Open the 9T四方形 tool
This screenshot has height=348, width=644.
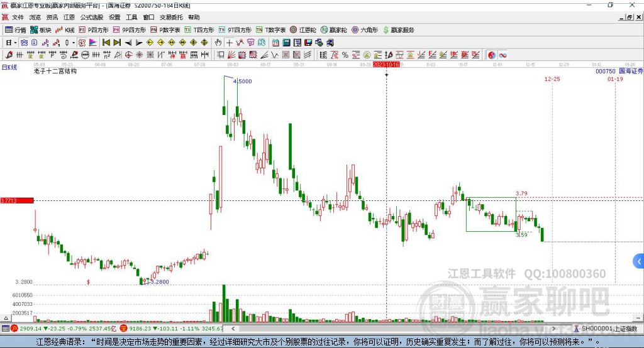pyautogui.click(x=235, y=30)
